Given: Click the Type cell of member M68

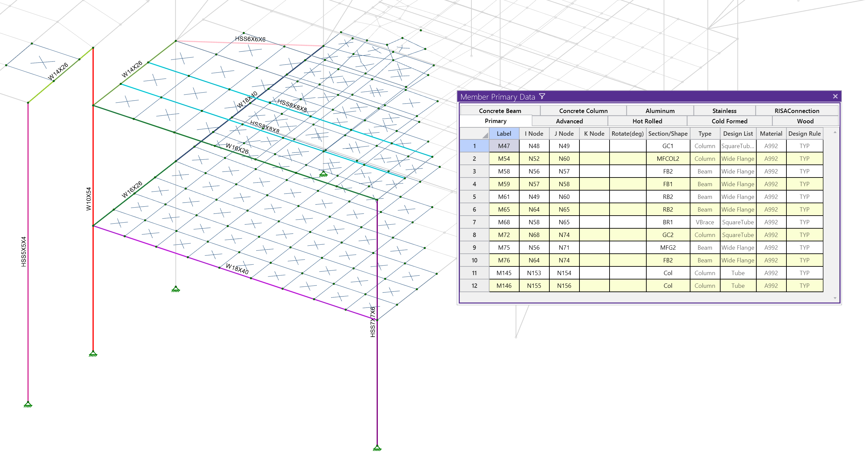Looking at the screenshot, I should [704, 222].
